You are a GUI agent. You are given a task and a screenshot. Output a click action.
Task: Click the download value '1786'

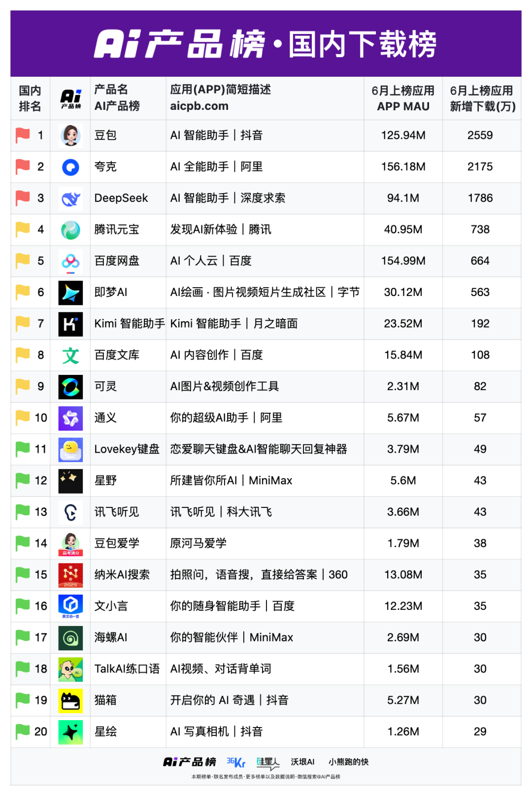point(480,198)
